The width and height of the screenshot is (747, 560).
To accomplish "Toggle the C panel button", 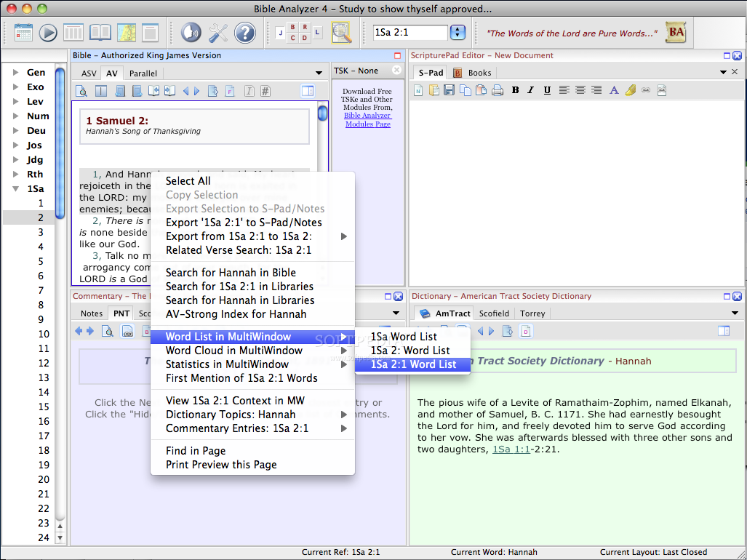I will point(292,38).
